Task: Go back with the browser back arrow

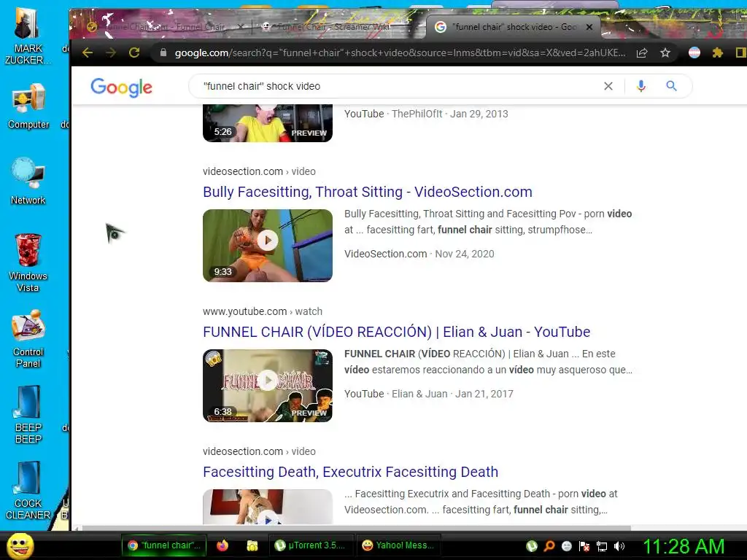Action: 88,52
